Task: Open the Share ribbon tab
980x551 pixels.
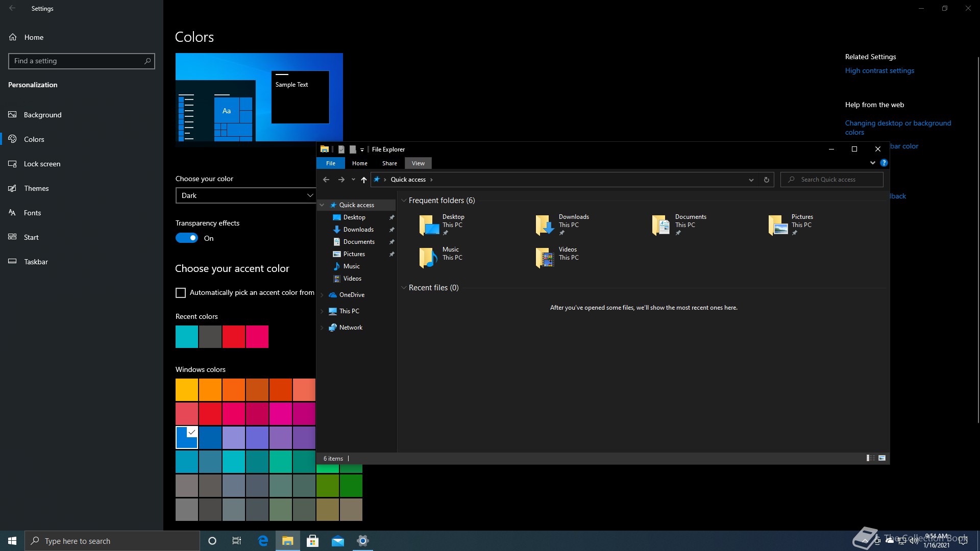Action: point(389,163)
